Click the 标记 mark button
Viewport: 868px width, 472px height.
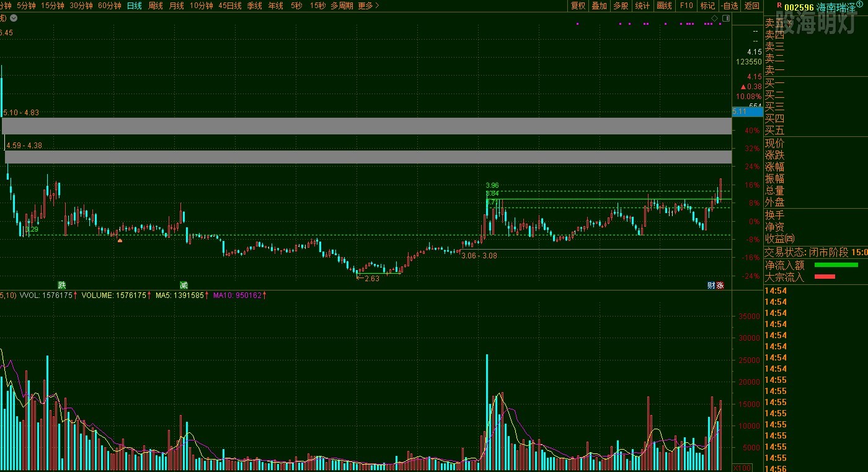coord(707,6)
